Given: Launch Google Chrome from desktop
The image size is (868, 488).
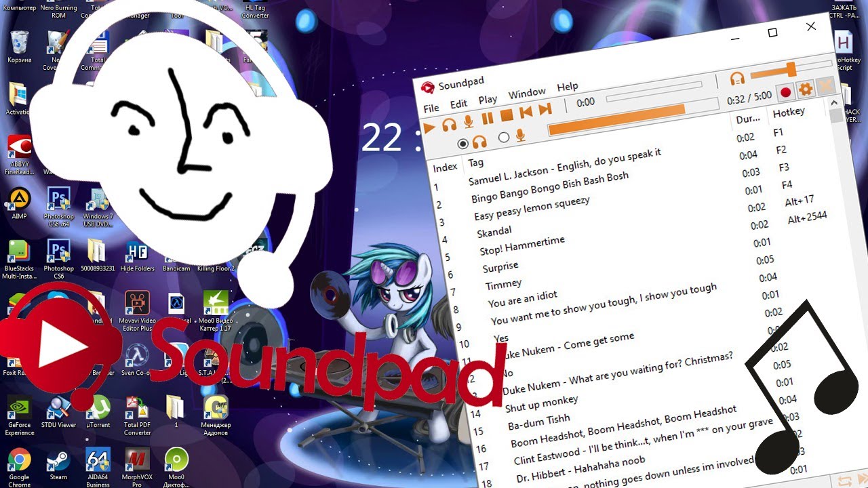Looking at the screenshot, I should 19,467.
